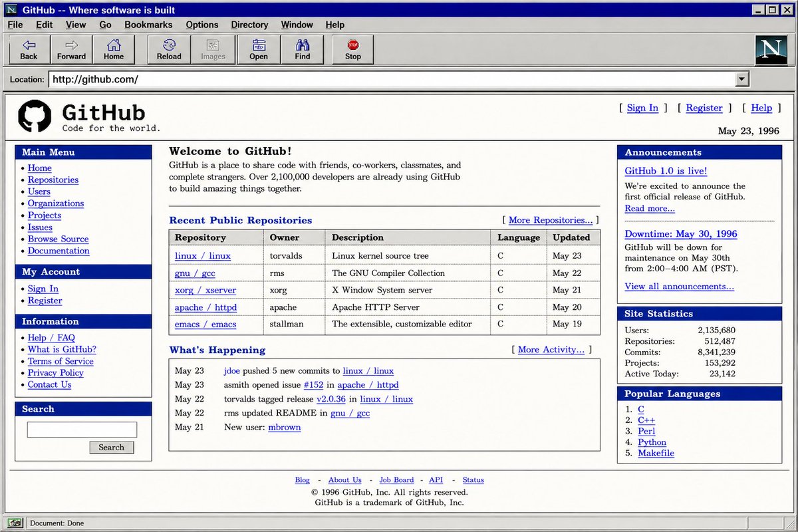The height and width of the screenshot is (532, 798).
Task: Click the Back toolbar button
Action: tap(29, 49)
